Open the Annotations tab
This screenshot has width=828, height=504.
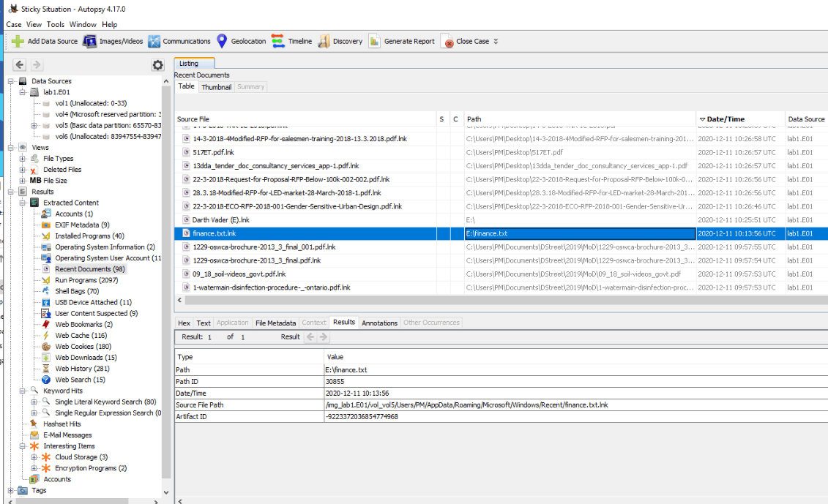pyautogui.click(x=379, y=323)
